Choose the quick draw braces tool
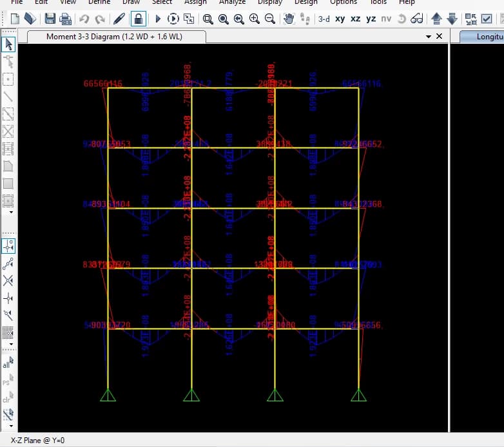504x447 pixels. (x=8, y=131)
